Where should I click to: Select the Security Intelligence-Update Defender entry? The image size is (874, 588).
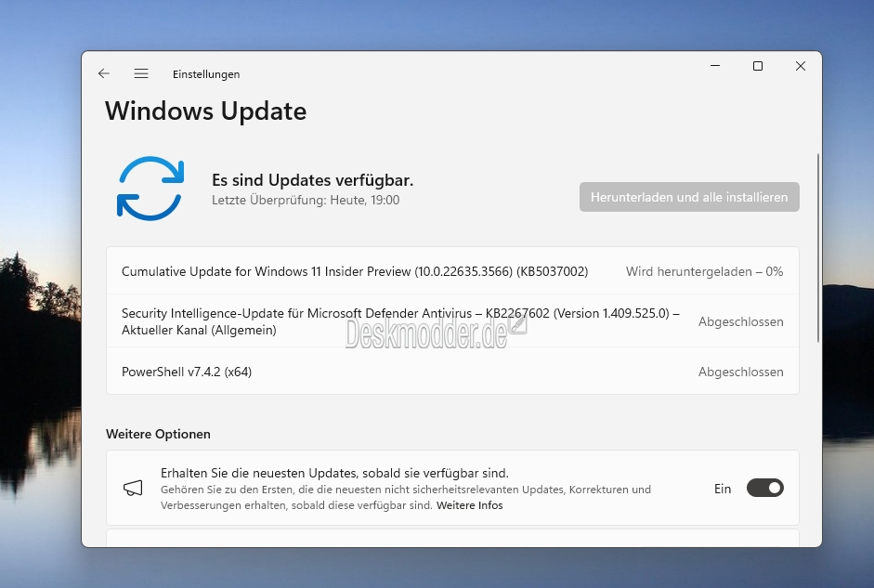452,321
